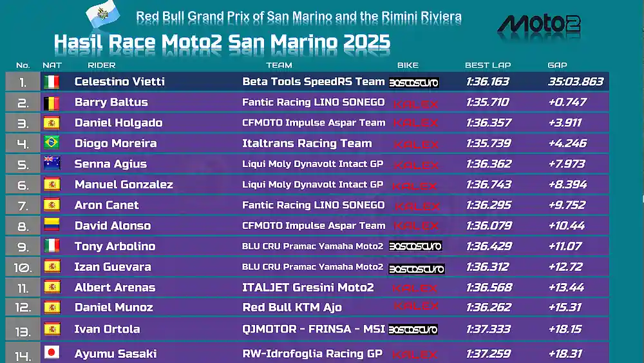Click team name Italtrans Racing Team
Viewport: 644px width, 363px height.
(307, 143)
